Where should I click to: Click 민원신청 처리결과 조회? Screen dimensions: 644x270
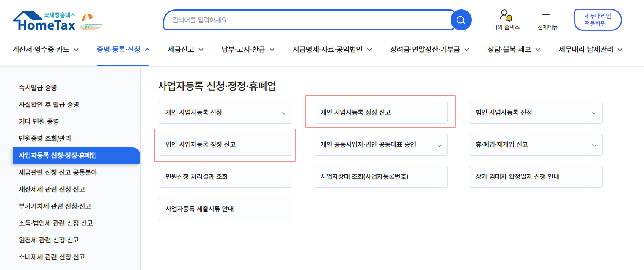(x=225, y=176)
